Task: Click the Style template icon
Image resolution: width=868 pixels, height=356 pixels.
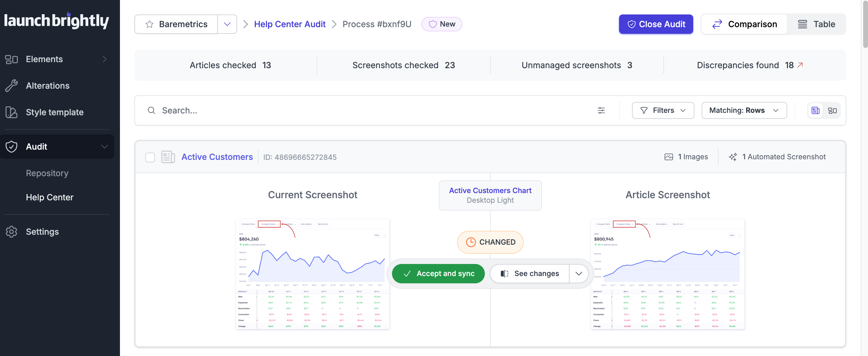Action: coord(11,112)
